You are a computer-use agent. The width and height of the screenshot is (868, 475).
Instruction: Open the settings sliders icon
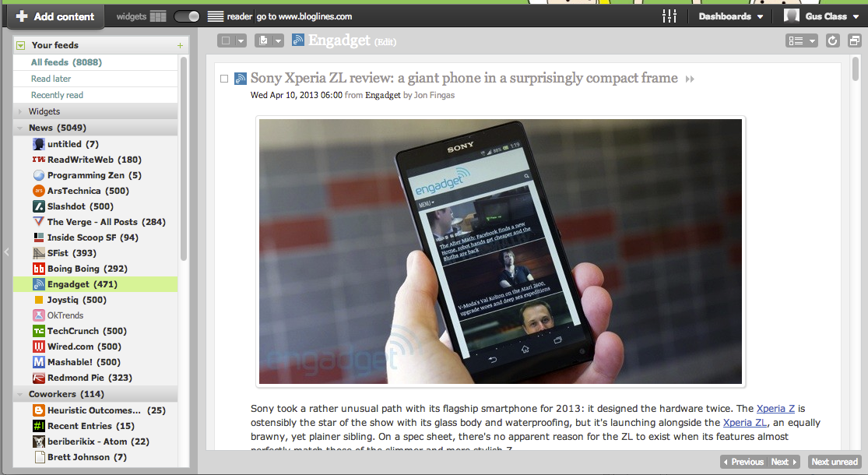(669, 16)
